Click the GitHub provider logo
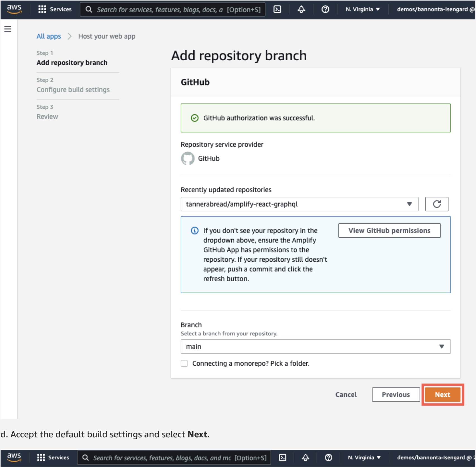The image size is (476, 467). click(x=187, y=158)
